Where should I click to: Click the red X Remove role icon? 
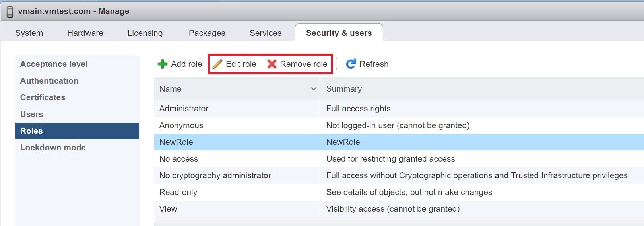coord(272,64)
